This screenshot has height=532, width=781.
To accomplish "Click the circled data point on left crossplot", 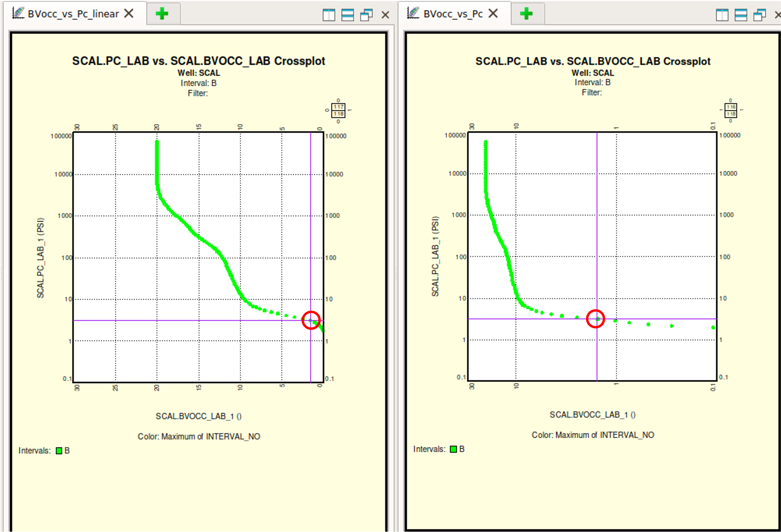I will point(311,320).
